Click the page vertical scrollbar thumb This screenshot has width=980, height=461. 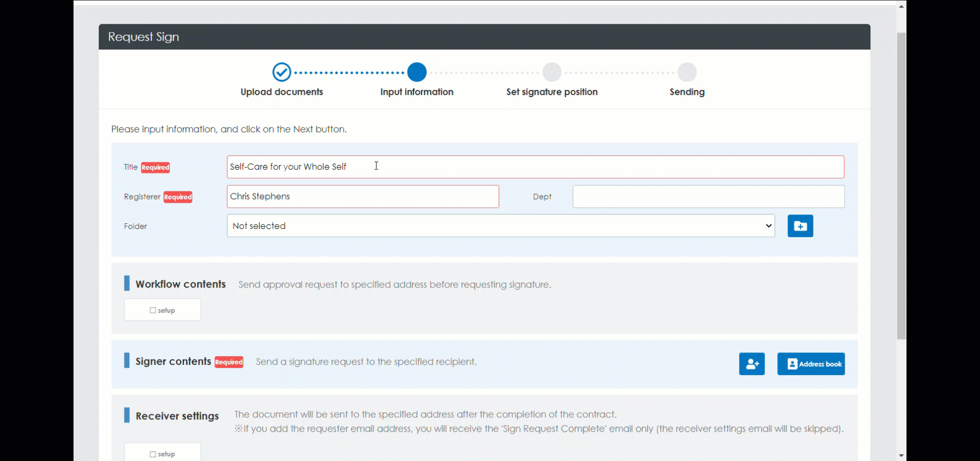click(x=901, y=186)
